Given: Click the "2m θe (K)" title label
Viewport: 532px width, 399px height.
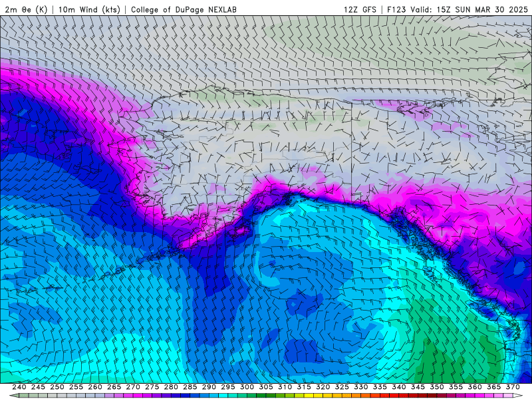Looking at the screenshot, I should pos(26,10).
